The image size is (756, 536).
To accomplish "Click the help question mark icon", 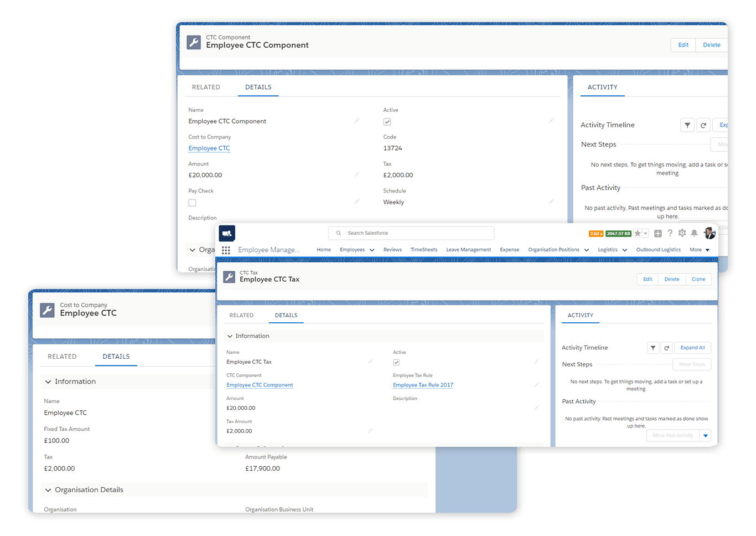I will [x=670, y=233].
